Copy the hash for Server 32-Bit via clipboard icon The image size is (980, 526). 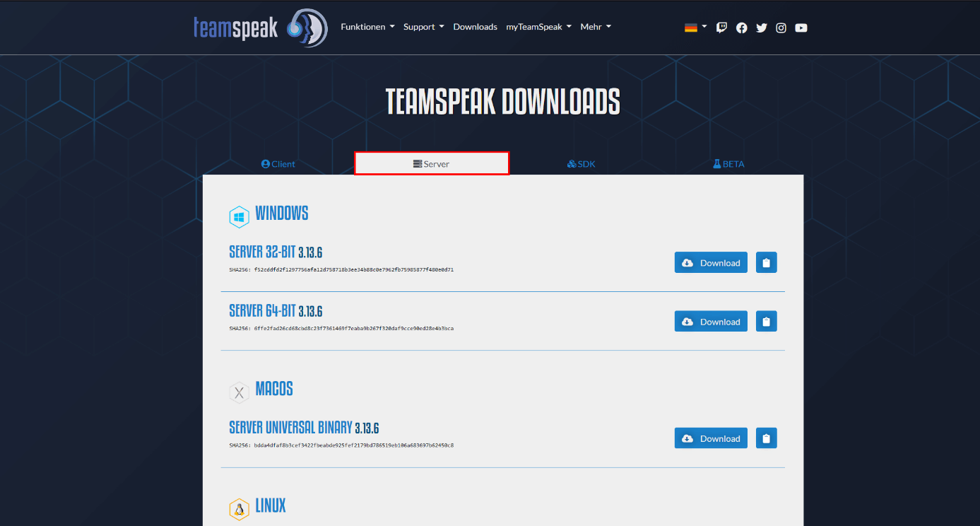click(766, 262)
